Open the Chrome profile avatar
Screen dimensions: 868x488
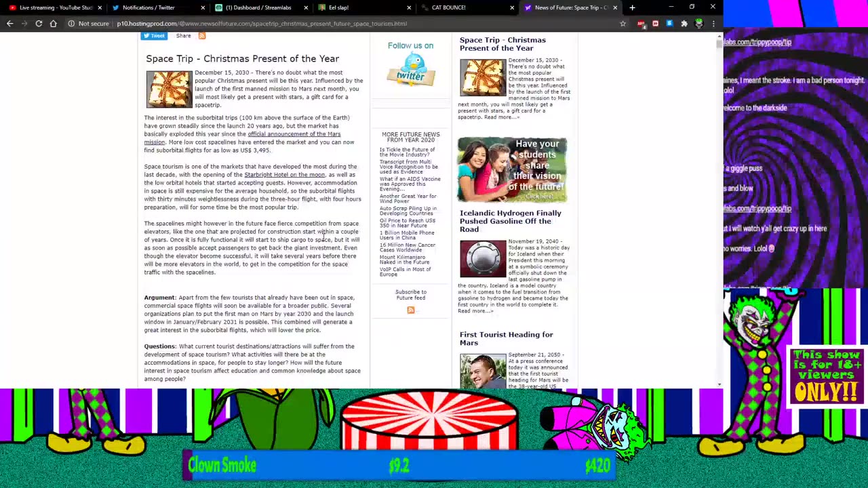pos(699,24)
